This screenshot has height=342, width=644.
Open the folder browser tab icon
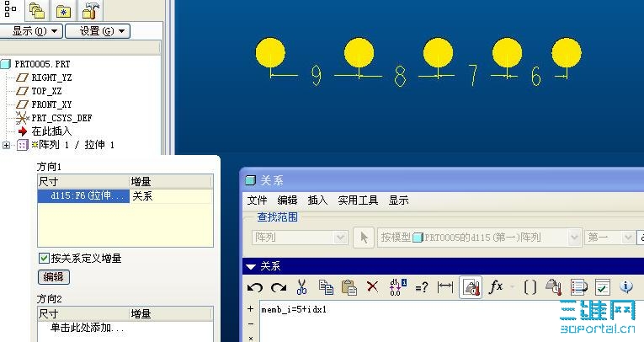(36, 11)
